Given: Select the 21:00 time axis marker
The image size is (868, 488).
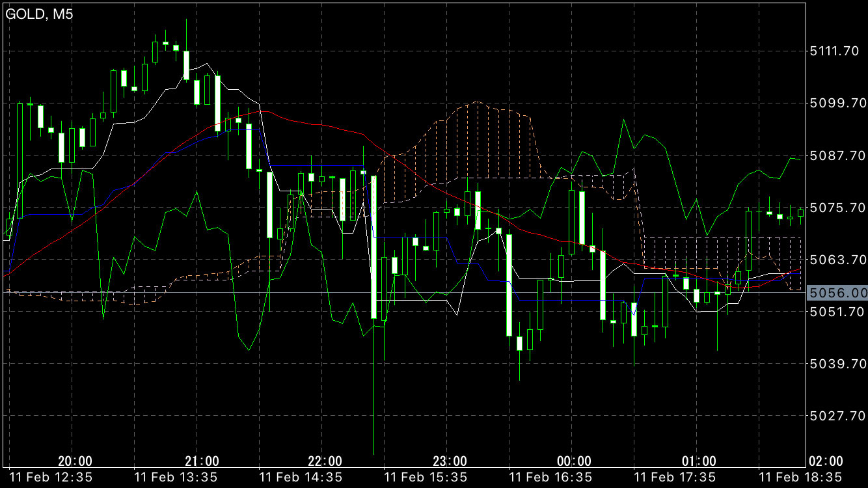Looking at the screenshot, I should 202,461.
